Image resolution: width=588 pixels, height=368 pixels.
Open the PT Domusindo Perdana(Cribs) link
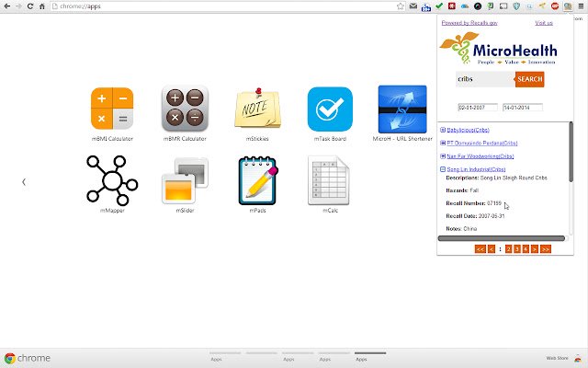click(x=482, y=144)
